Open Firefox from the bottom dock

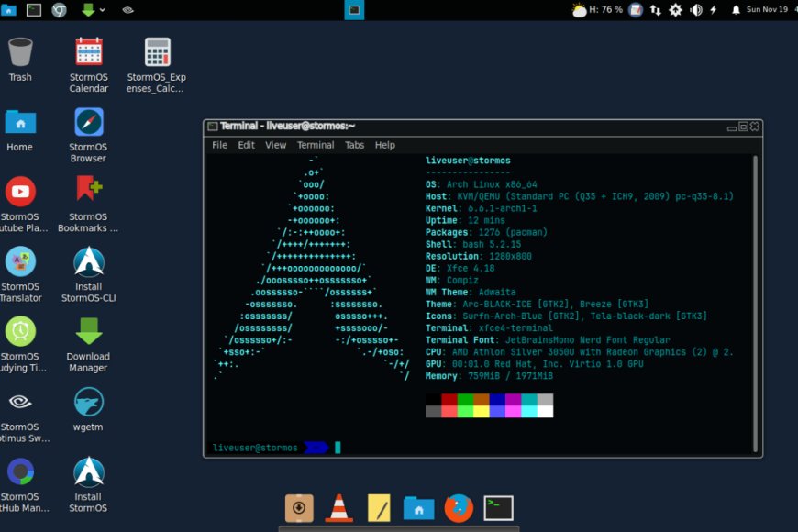click(458, 506)
